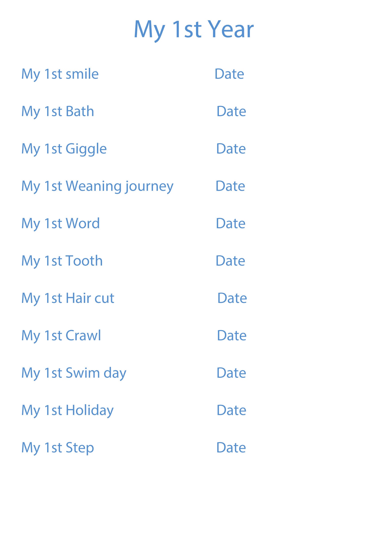
Task: Click the "My 1st Weaning journey" line
Action: [x=97, y=187]
